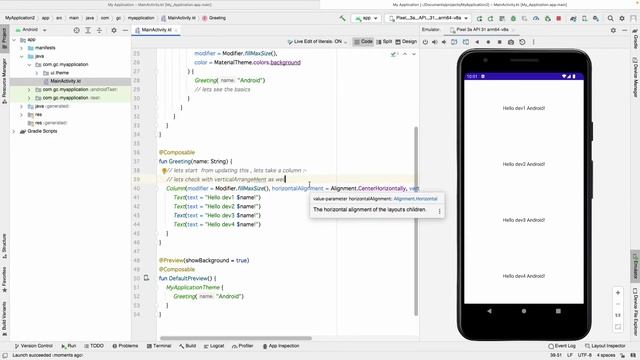
Task: Click the emulator toolbar Back triangle icon
Action: point(477,42)
